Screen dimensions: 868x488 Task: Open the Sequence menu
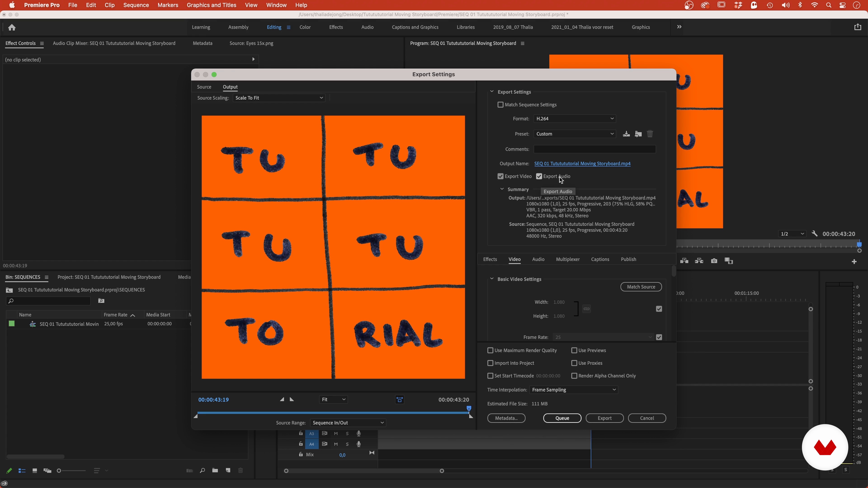[136, 5]
